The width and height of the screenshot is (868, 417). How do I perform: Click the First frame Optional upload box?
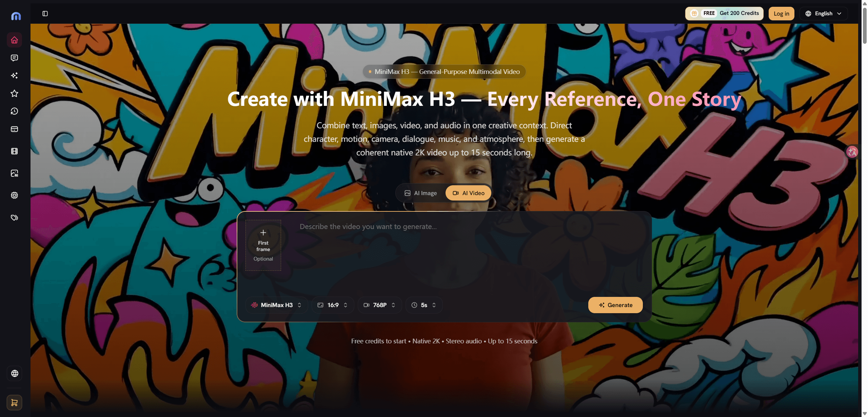point(263,245)
